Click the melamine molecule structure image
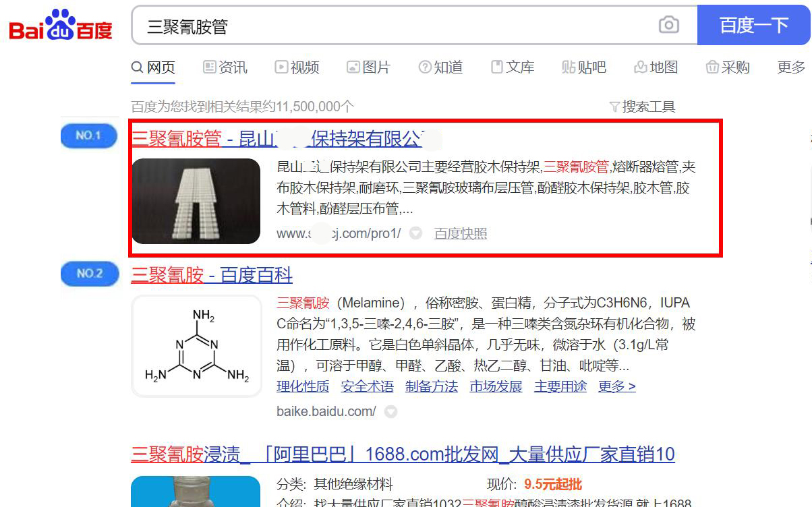Viewport: 812px width, 507px height. click(x=196, y=346)
